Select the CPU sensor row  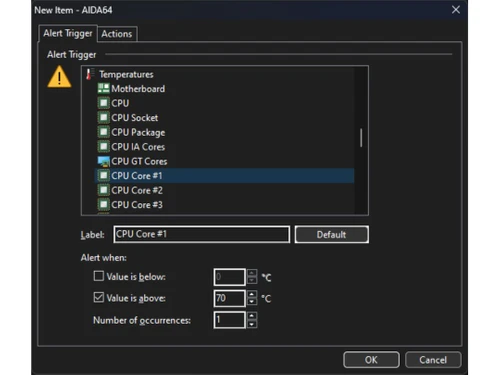pyautogui.click(x=225, y=103)
